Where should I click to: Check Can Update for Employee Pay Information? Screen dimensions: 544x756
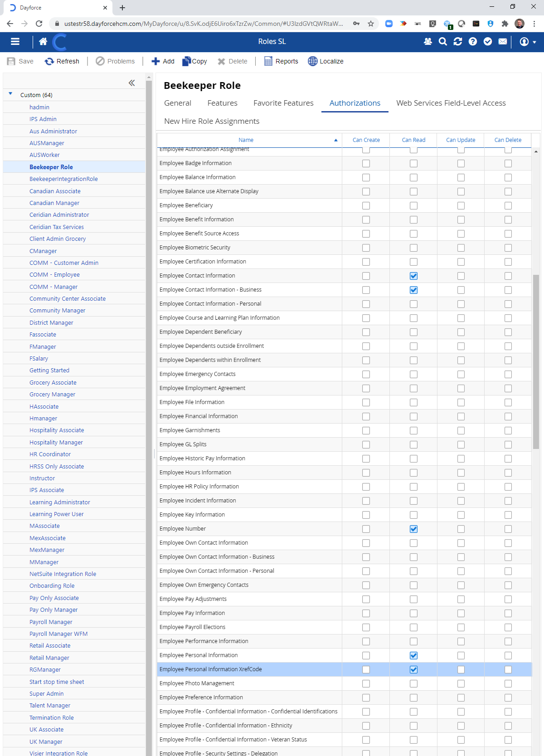461,613
